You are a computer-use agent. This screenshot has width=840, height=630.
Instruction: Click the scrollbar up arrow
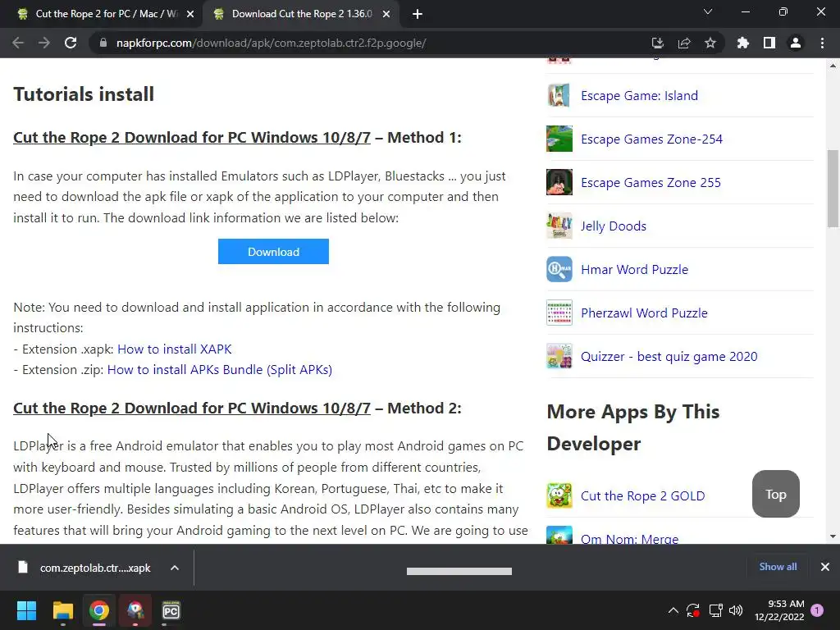[833, 66]
